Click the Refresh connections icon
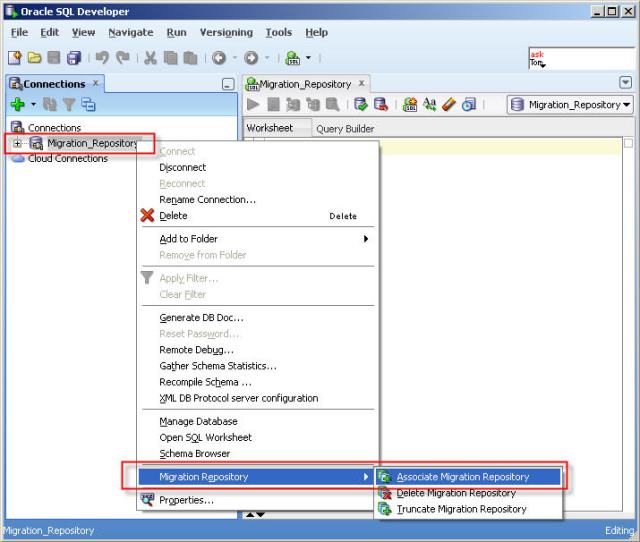This screenshot has width=640, height=542. pos(50,104)
